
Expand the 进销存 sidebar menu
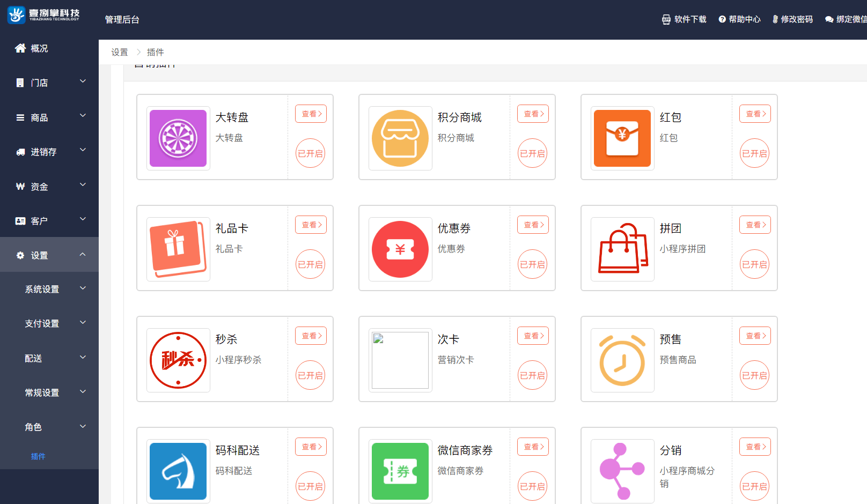pyautogui.click(x=49, y=152)
